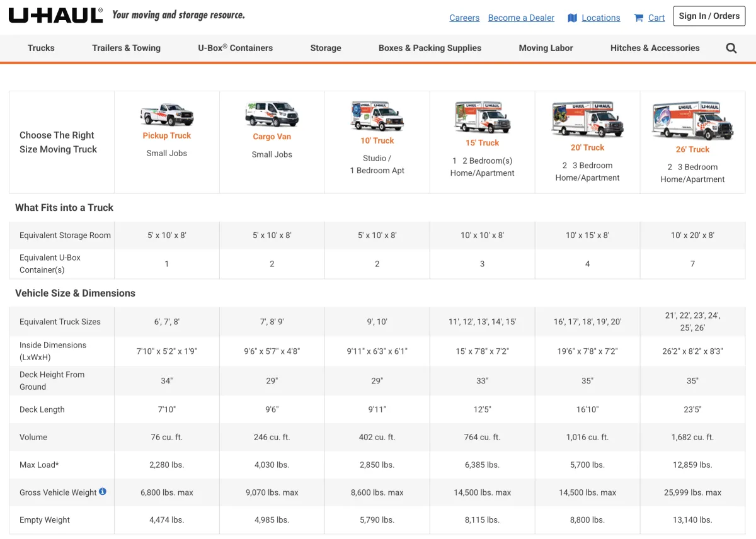Click 'Empty Weight' row label
756x539 pixels.
45,520
